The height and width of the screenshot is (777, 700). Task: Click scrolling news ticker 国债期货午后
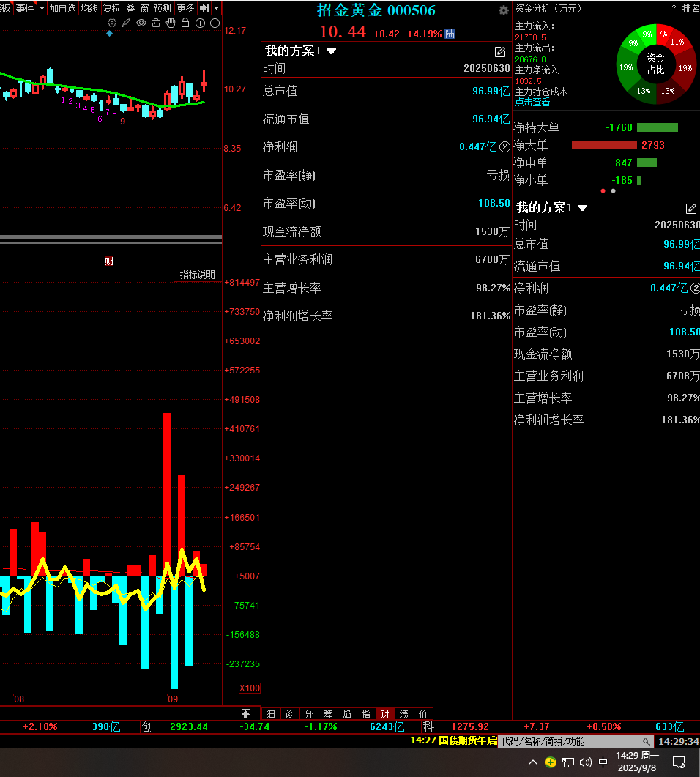[453, 741]
